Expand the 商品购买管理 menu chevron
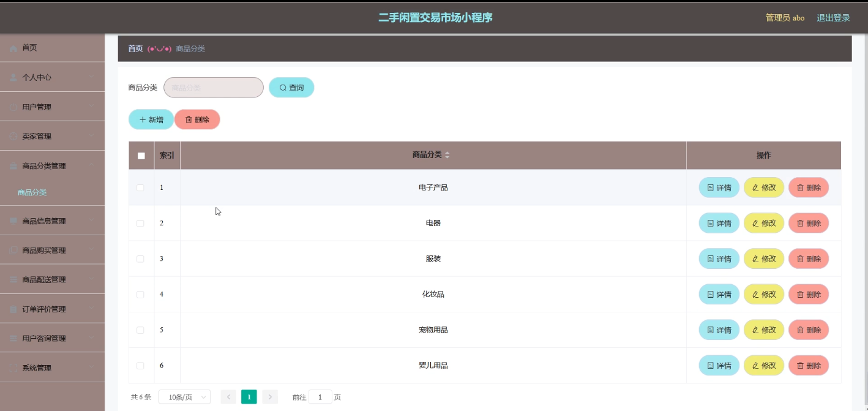 click(x=92, y=250)
